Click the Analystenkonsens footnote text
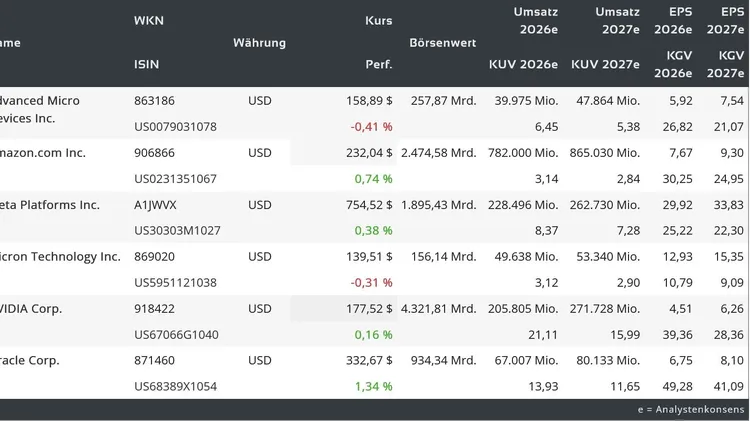 (x=692, y=410)
